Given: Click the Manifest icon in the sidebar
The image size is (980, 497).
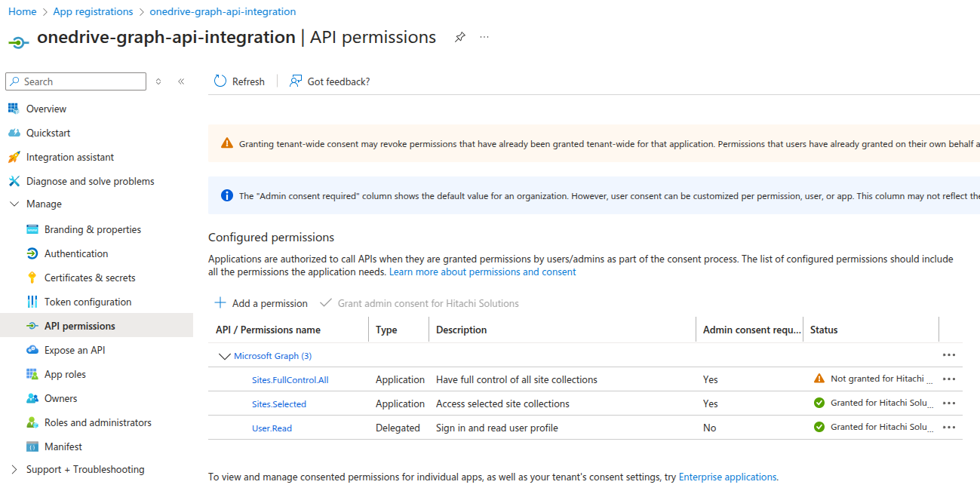Looking at the screenshot, I should tap(32, 446).
